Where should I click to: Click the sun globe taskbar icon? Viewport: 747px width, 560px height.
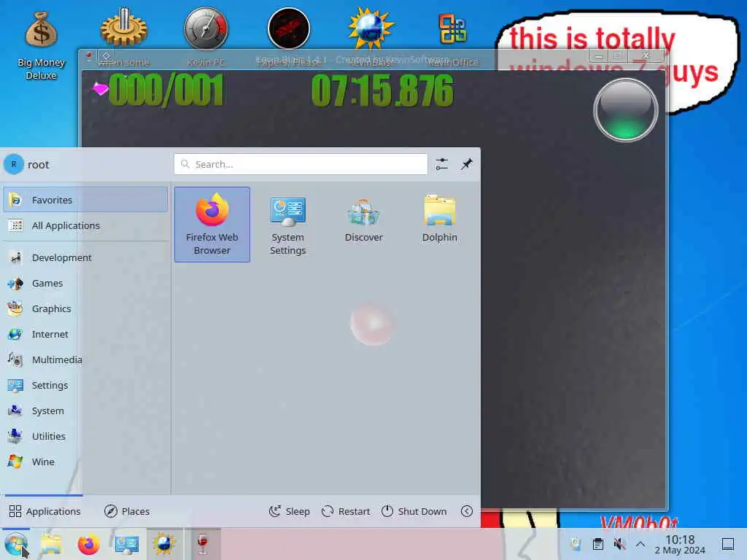click(x=164, y=544)
